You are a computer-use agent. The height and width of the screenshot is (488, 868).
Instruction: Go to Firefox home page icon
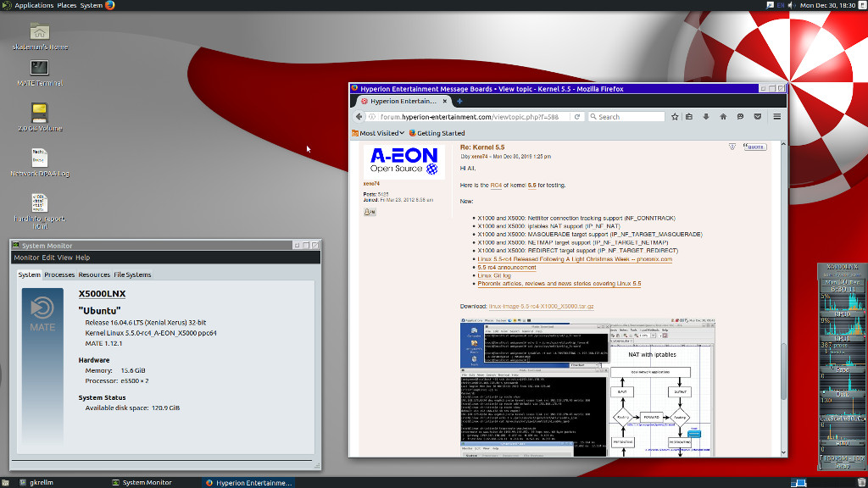[x=723, y=117]
